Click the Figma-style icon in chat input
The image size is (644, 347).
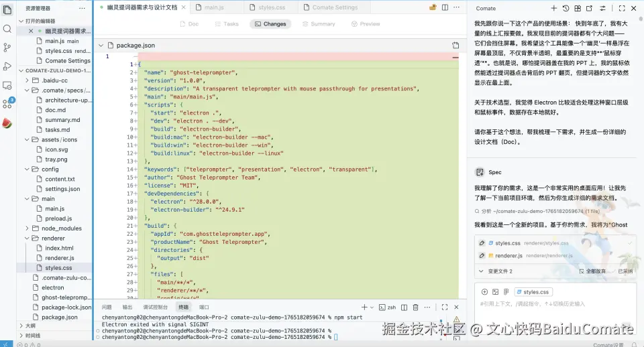click(x=506, y=292)
